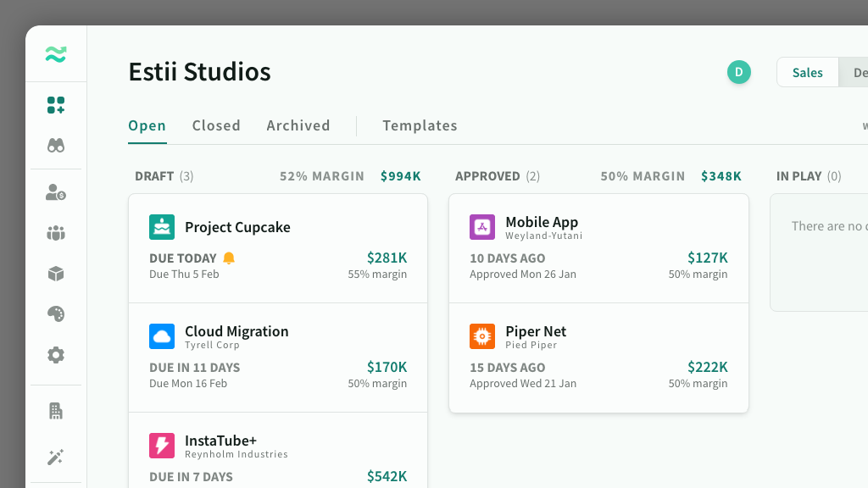Select the Open tab

[x=147, y=125]
